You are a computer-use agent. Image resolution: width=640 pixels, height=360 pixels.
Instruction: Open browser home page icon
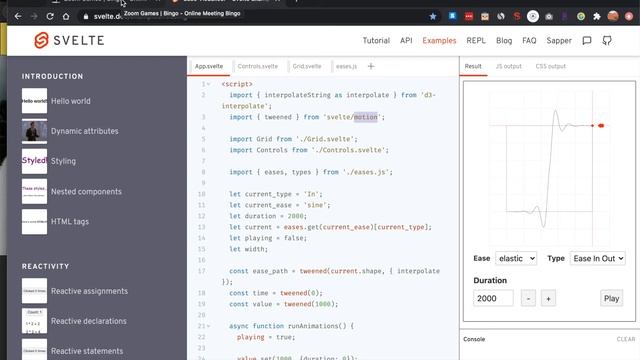click(x=66, y=16)
